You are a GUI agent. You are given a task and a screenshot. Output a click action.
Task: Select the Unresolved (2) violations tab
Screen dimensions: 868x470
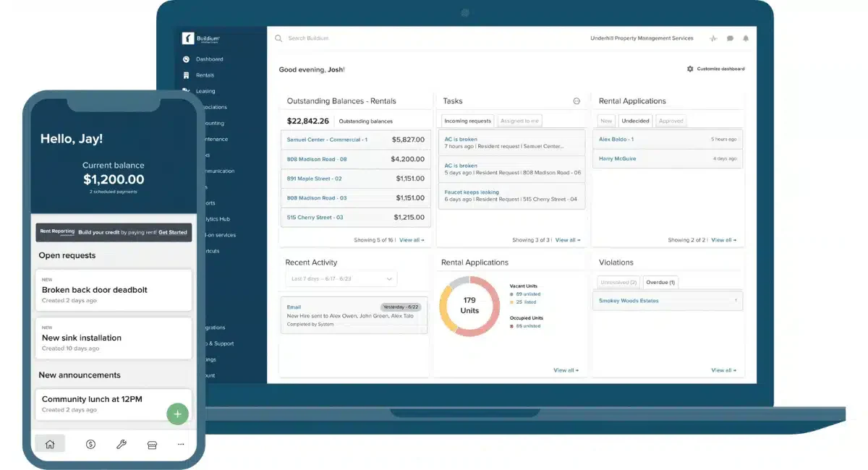point(618,282)
